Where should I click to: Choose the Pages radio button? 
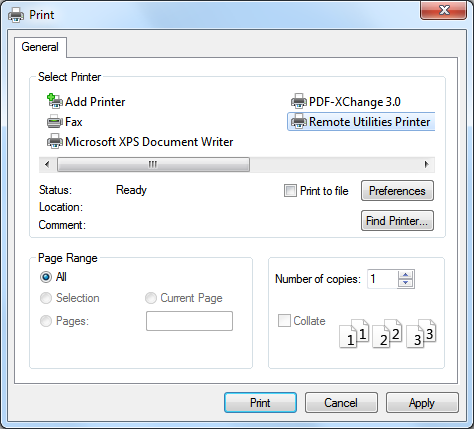(46, 321)
